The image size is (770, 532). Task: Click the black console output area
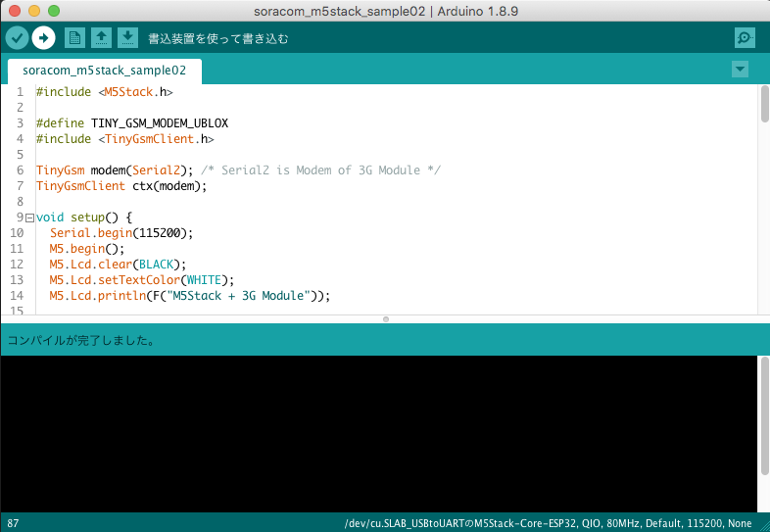(x=378, y=434)
